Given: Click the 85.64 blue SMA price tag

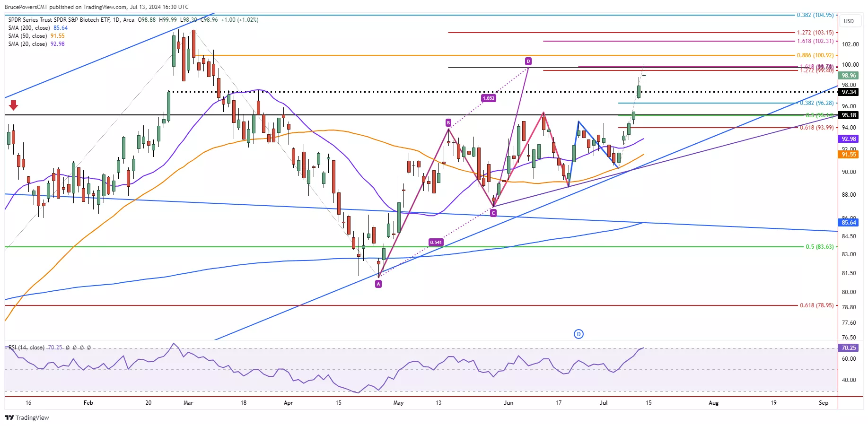Looking at the screenshot, I should pos(849,222).
